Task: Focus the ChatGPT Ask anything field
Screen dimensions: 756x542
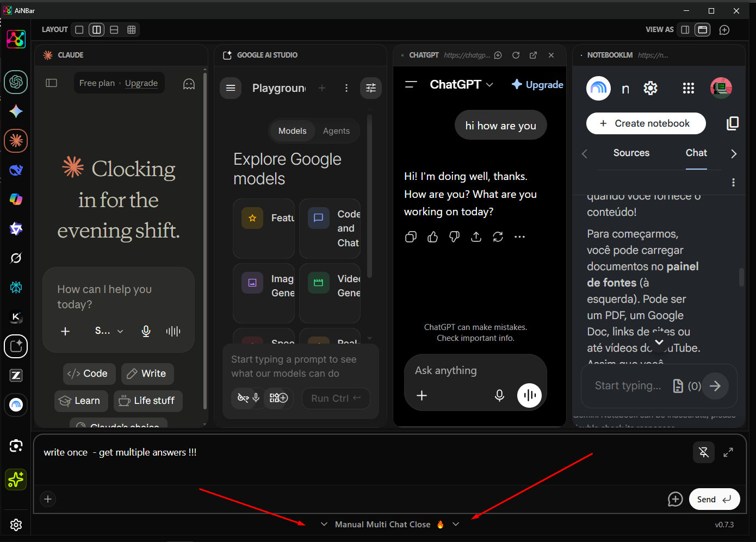Action: (x=476, y=371)
